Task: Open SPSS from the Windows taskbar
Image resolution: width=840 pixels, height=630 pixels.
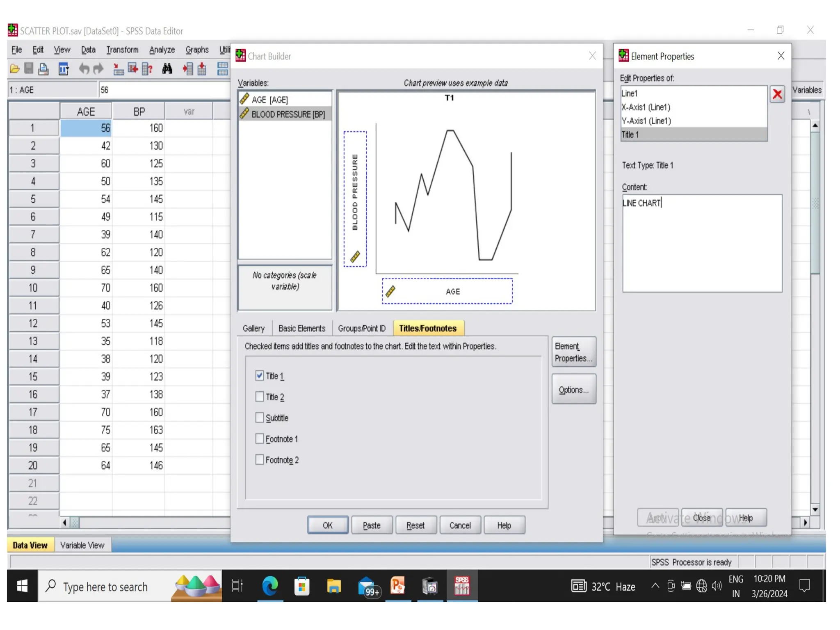Action: click(x=462, y=587)
